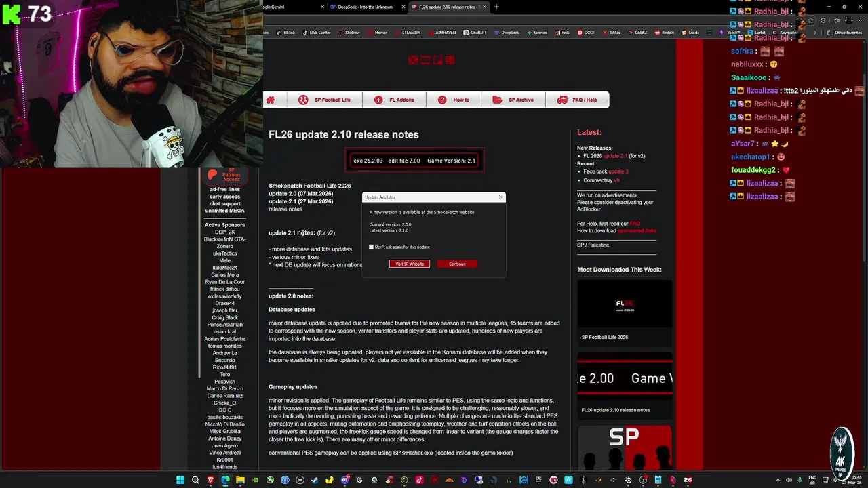Switch to Microsoft Edge in taskbar

tap(225, 480)
